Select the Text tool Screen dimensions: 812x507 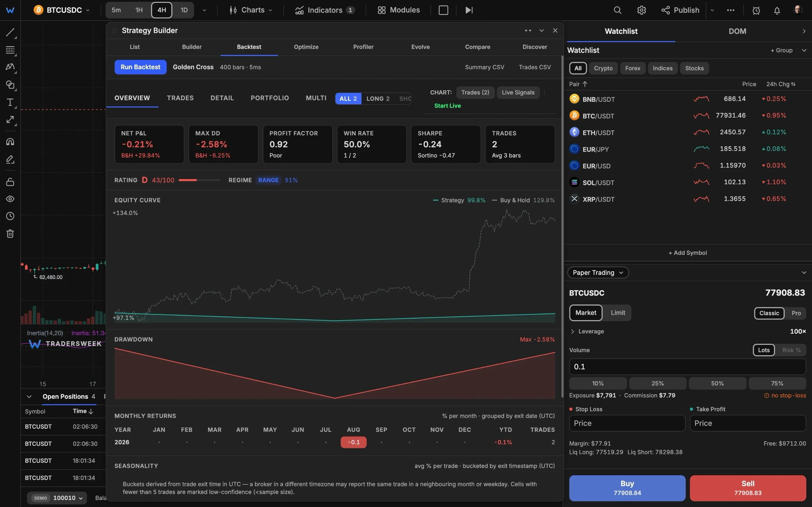coord(10,102)
